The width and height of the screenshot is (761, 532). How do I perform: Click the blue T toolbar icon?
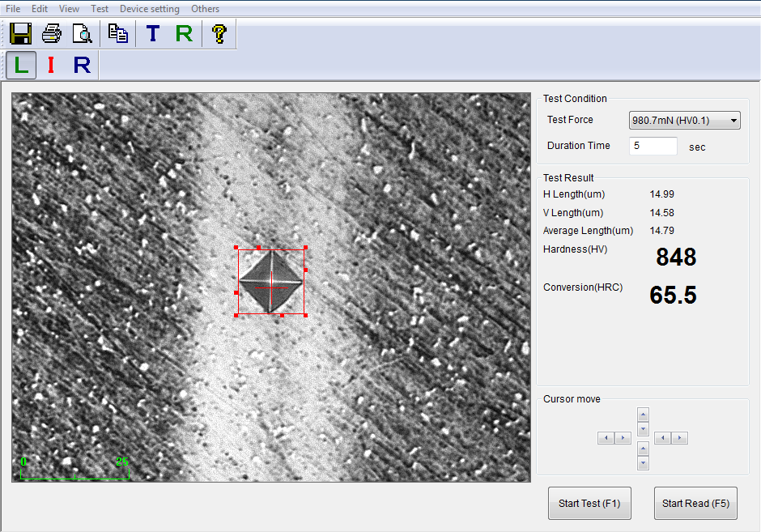153,33
